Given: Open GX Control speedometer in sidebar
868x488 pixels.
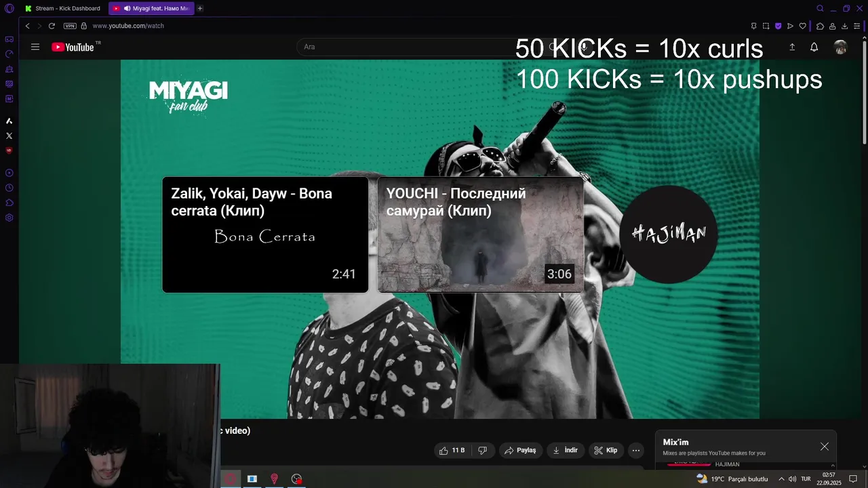Looking at the screenshot, I should click(9, 54).
